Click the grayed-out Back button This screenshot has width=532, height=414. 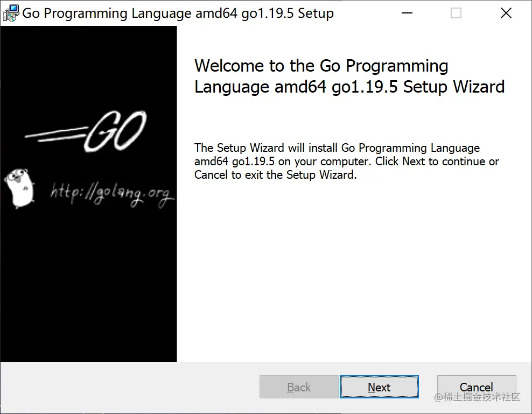pos(299,387)
